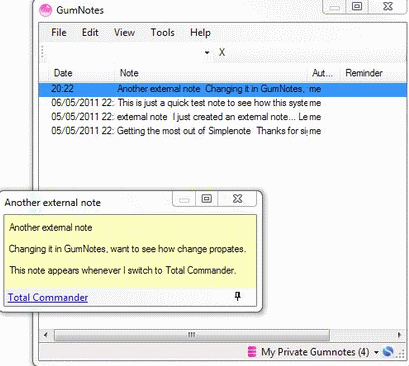The height and width of the screenshot is (366, 409).
Task: Sort by the Aut... column header
Action: click(323, 73)
